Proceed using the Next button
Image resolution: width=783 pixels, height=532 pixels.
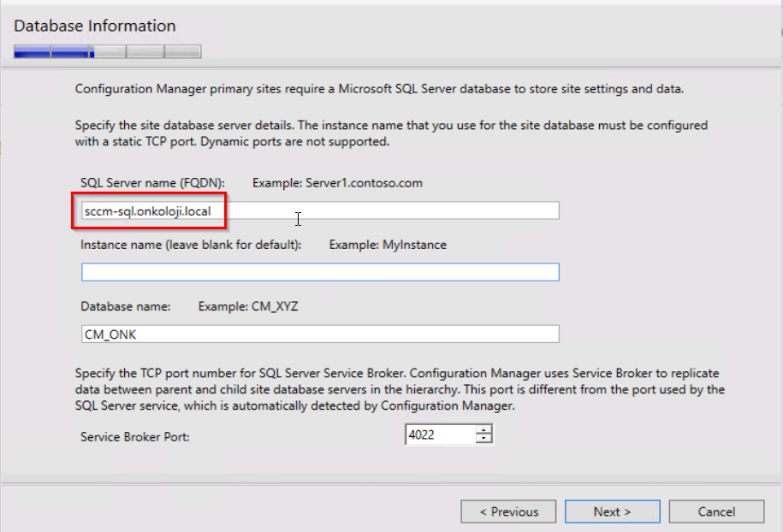pyautogui.click(x=612, y=511)
